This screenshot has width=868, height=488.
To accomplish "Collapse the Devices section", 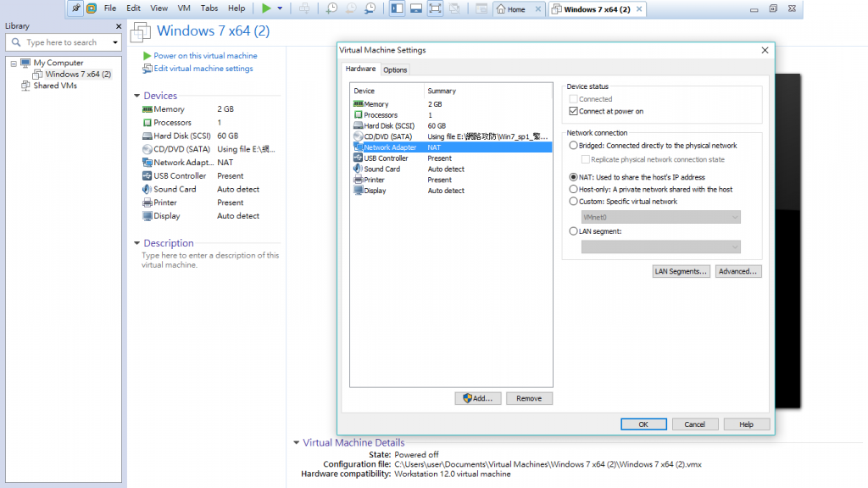I will point(136,96).
